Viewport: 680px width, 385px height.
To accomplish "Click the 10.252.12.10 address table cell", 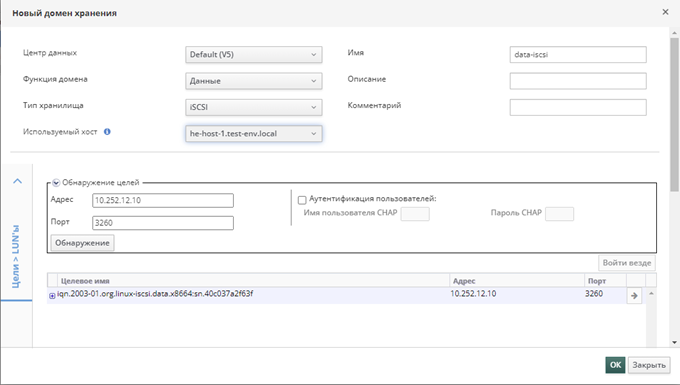I will (473, 294).
